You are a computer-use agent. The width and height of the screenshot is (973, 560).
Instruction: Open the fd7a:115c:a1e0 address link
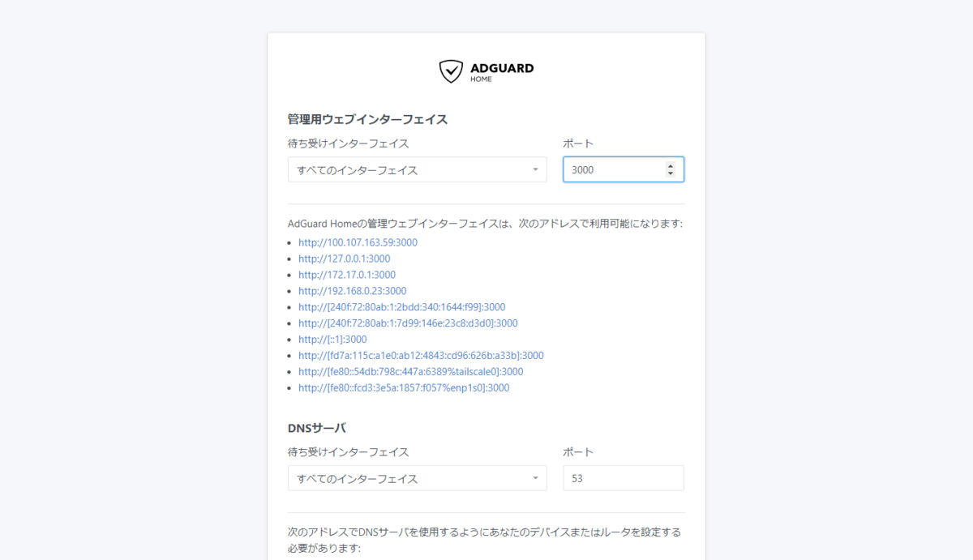point(421,356)
